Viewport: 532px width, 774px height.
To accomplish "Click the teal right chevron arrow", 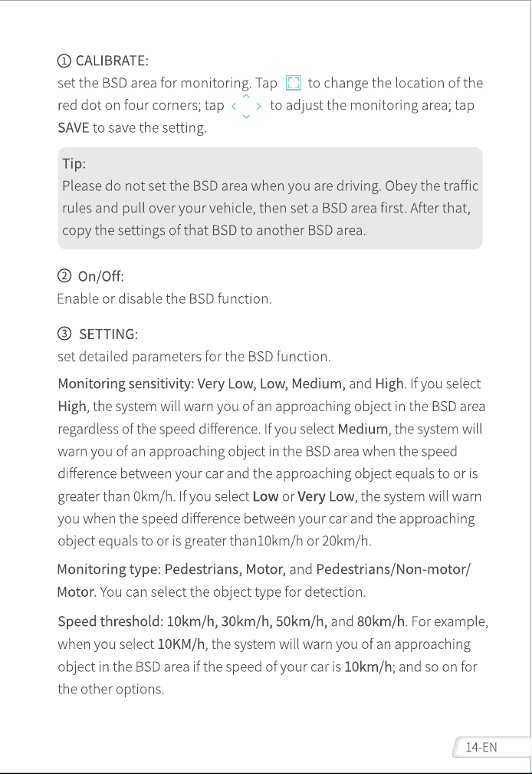I will pyautogui.click(x=258, y=106).
